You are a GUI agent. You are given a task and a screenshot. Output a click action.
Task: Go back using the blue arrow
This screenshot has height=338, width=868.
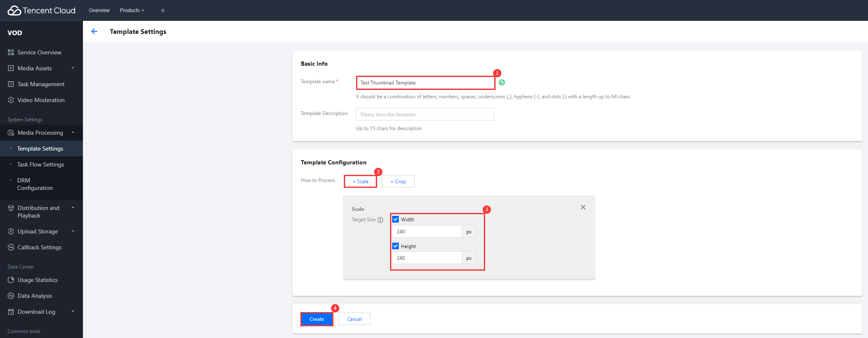pyautogui.click(x=94, y=31)
